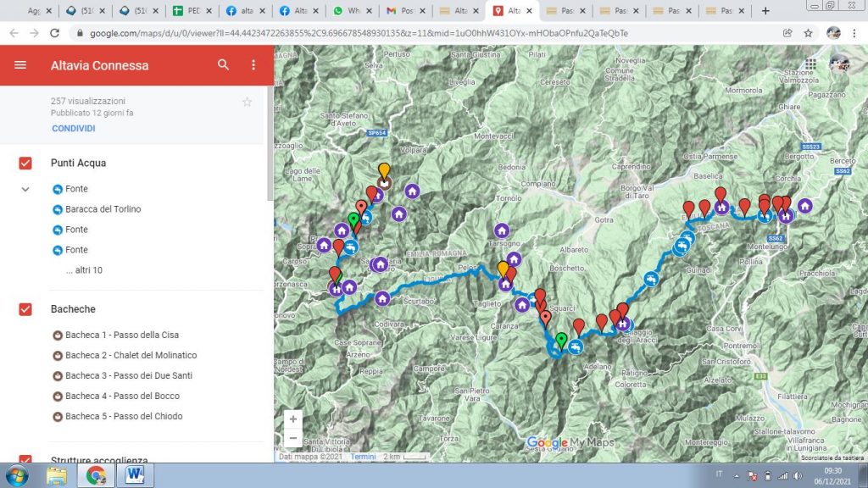Toggle the Strutture accoglienza layer checkbox
Screen dimensions: 868x488
click(x=25, y=460)
